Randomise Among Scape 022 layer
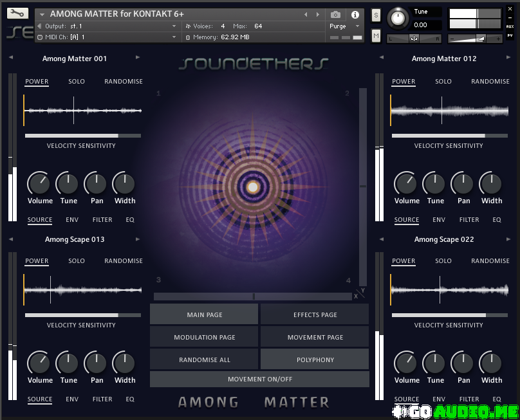The image size is (520, 420). [x=490, y=261]
